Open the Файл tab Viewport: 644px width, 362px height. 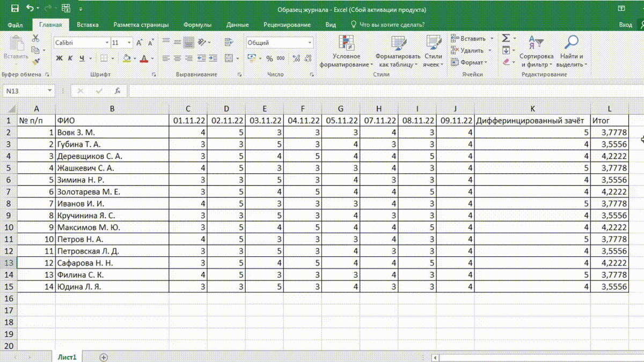[16, 25]
